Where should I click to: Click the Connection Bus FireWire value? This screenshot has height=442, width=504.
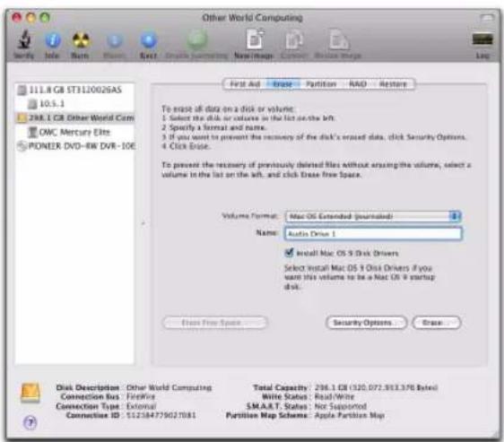[x=141, y=396]
